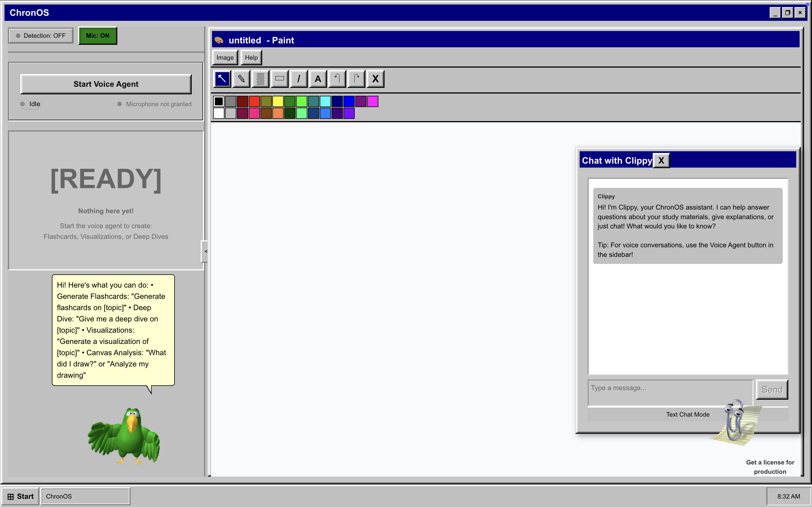
Task: Clear canvas with the X toolbar button
Action: tap(375, 79)
